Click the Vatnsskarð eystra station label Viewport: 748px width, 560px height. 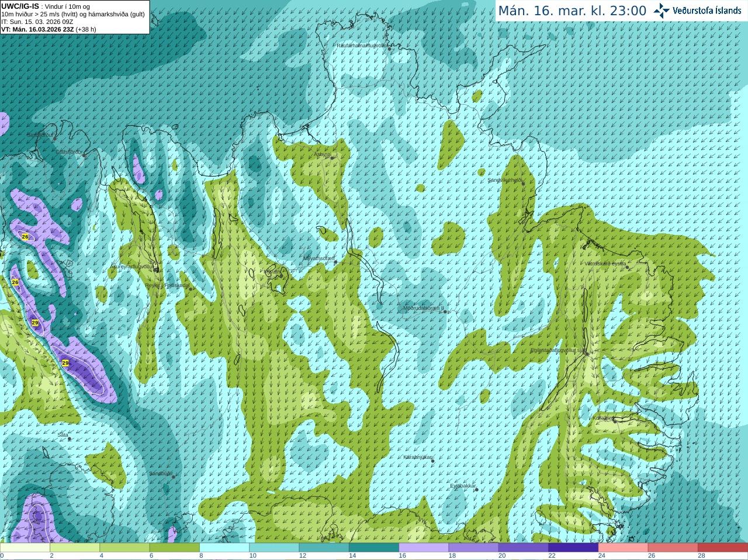[605, 264]
